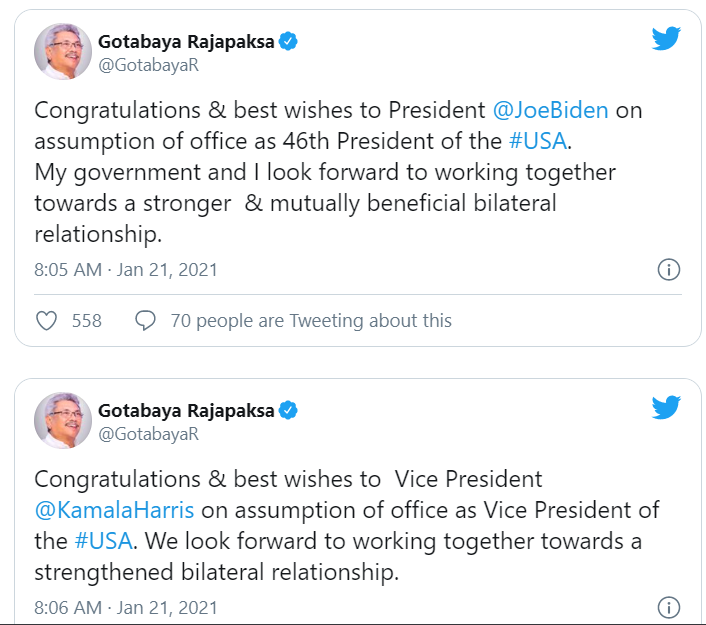This screenshot has width=706, height=625.
Task: Click Gotabaya Rajapaksa name in first tweet
Action: pos(186,42)
